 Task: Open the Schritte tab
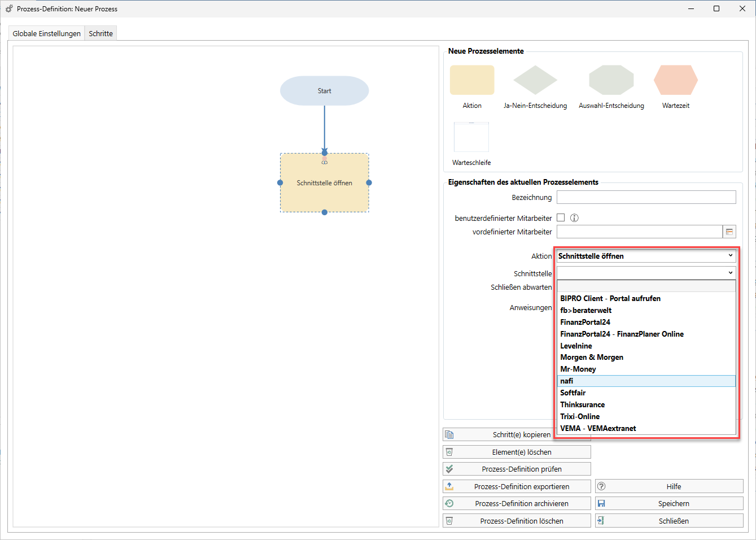[101, 33]
